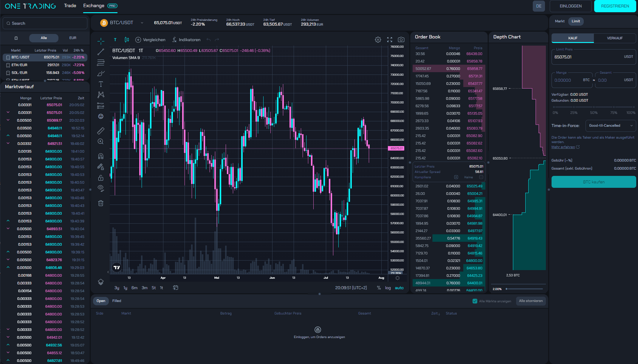This screenshot has width=638, height=364.
Task: Expand the BTC/USDT pair dropdown
Action: point(142,23)
